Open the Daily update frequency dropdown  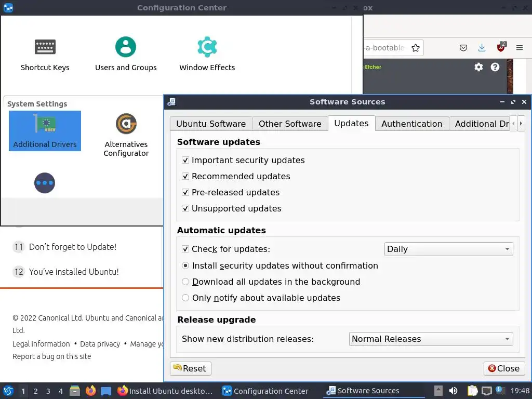(x=448, y=249)
